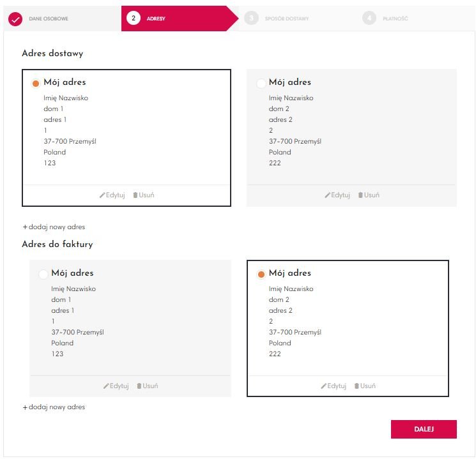Select the second delivery address radio button
476x459 pixels.
coord(261,84)
